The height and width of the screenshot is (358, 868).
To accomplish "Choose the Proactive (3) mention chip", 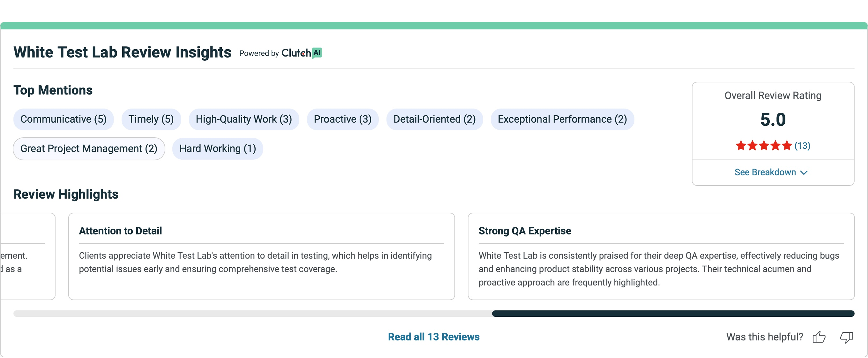I will click(342, 119).
